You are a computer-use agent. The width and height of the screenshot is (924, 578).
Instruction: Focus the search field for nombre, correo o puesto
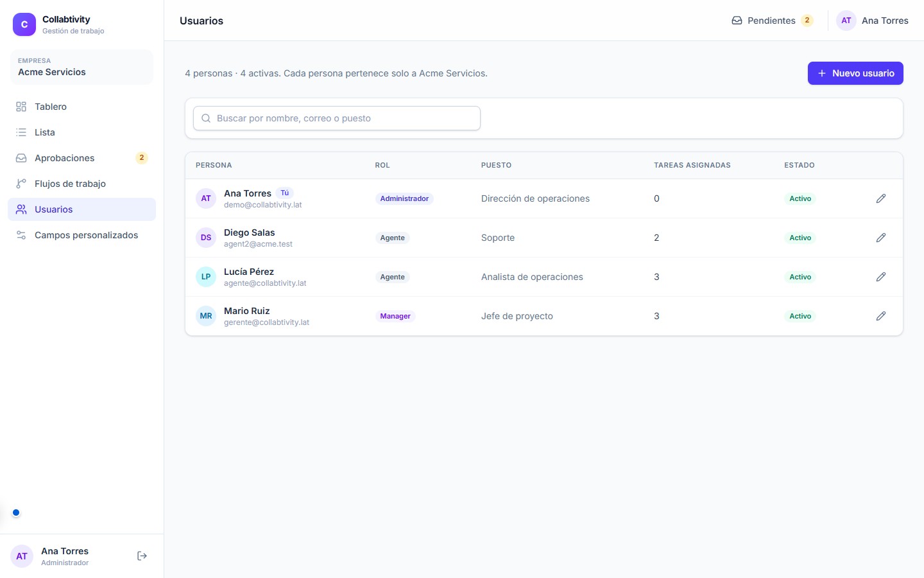coord(337,118)
